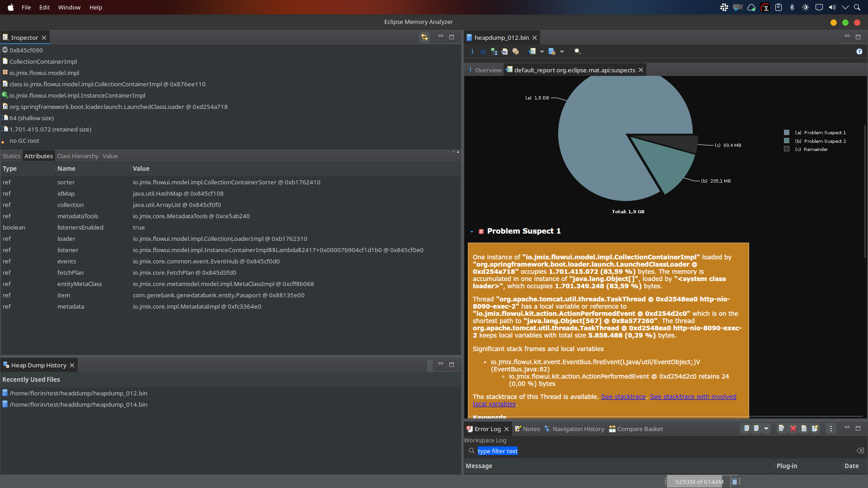Click the Problem Suspect 2 legend swatch

[x=786, y=141]
